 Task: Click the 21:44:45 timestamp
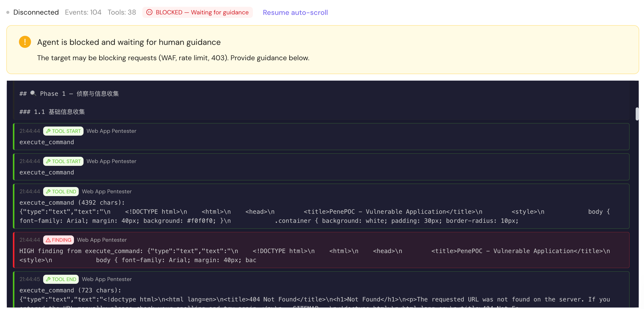pos(30,279)
